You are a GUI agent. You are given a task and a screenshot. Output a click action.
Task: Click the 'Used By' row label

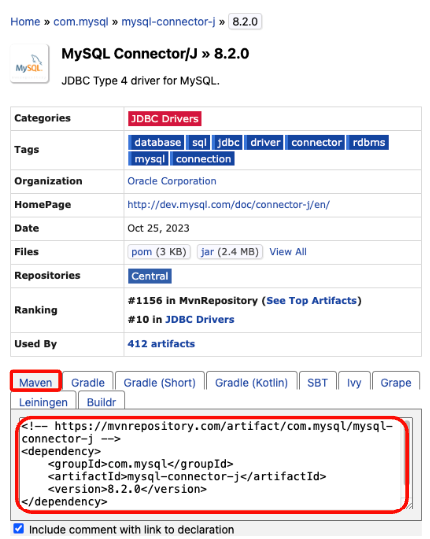click(x=36, y=344)
